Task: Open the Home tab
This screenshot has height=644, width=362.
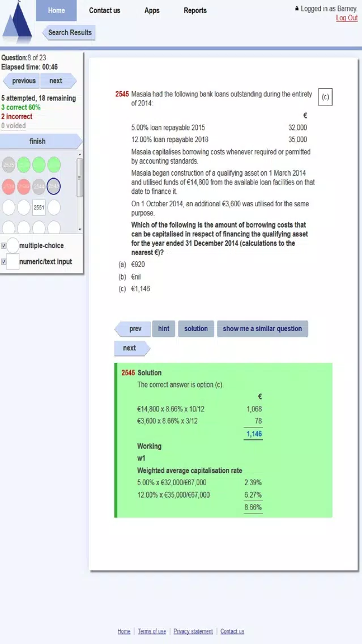Action: coord(56,10)
